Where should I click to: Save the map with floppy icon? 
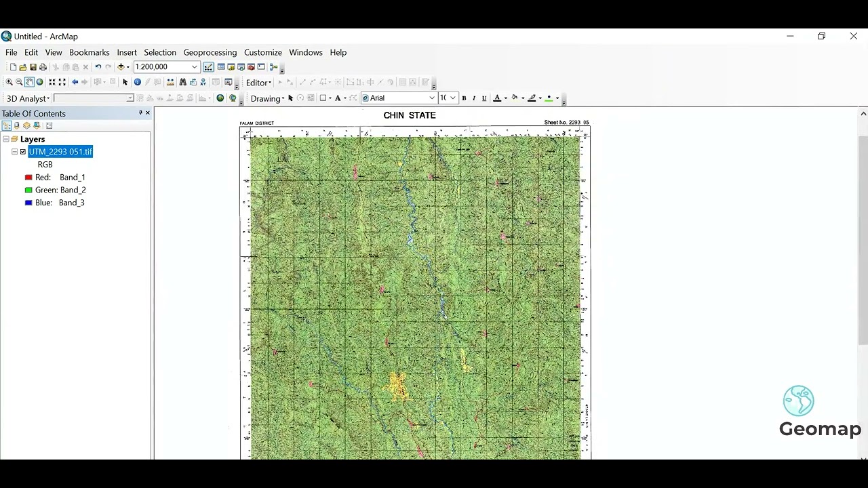pyautogui.click(x=33, y=67)
